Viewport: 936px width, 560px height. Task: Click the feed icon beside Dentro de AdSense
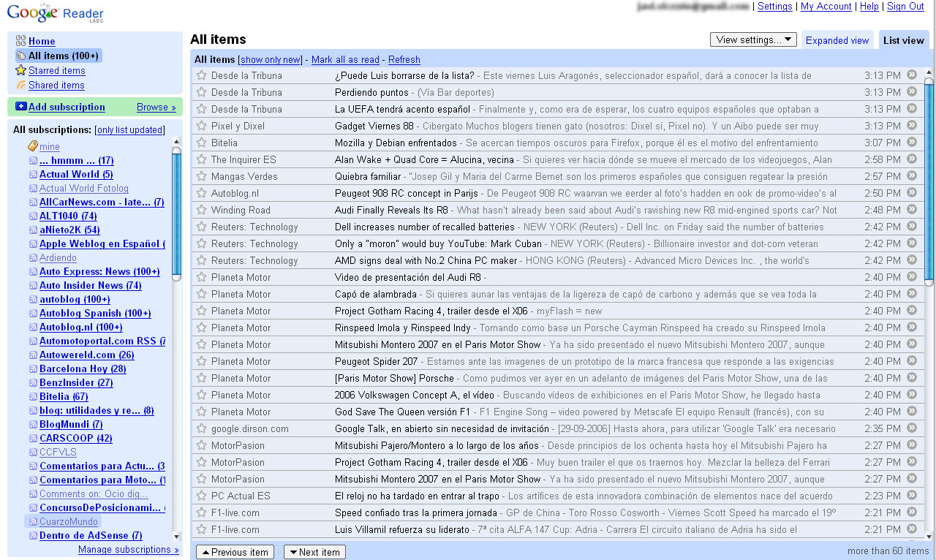click(x=33, y=535)
